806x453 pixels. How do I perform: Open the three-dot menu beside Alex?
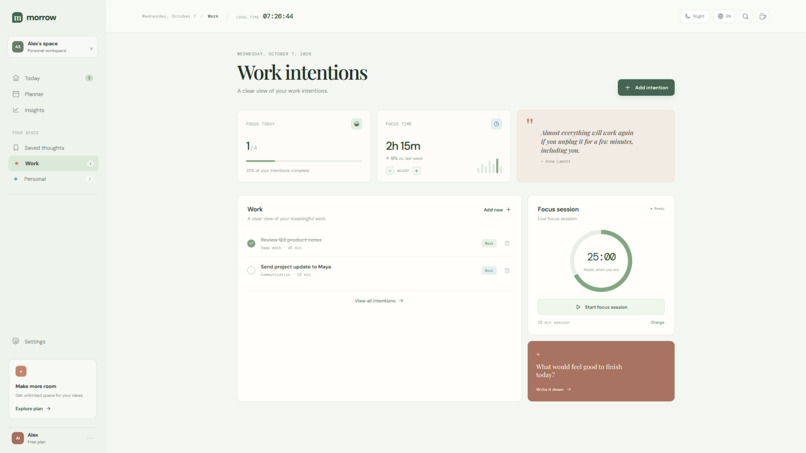tap(90, 438)
